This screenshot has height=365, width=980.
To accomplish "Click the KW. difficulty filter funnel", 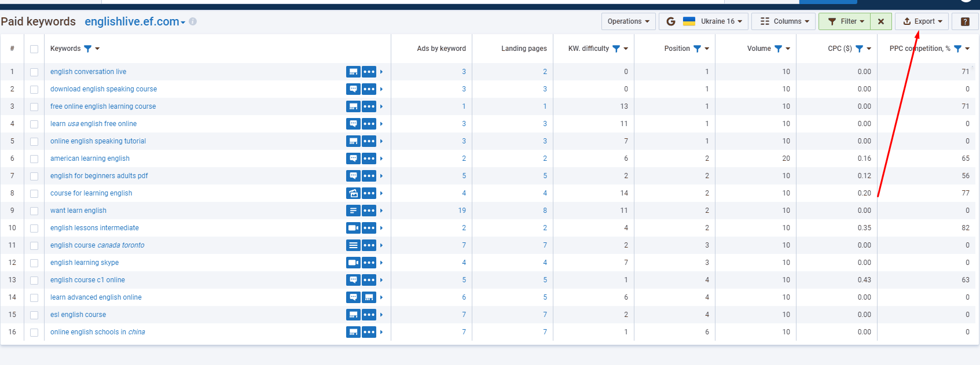I will (x=616, y=49).
